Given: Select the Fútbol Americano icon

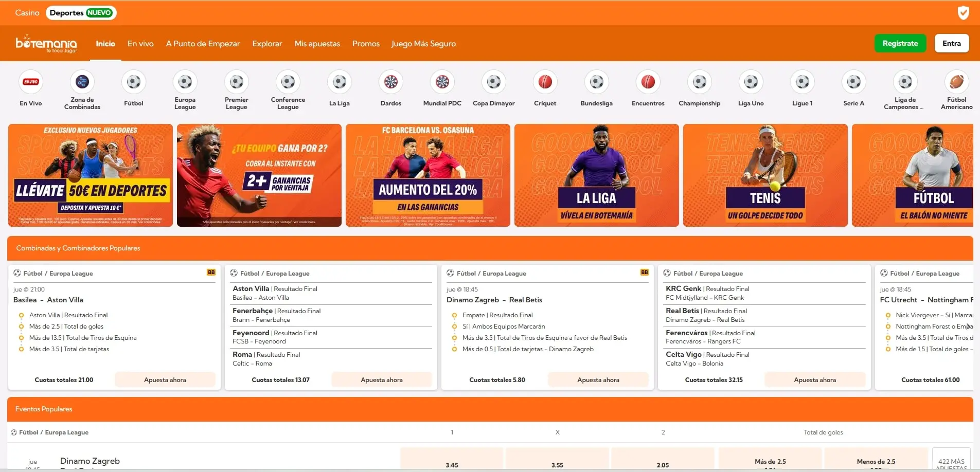Looking at the screenshot, I should [956, 82].
